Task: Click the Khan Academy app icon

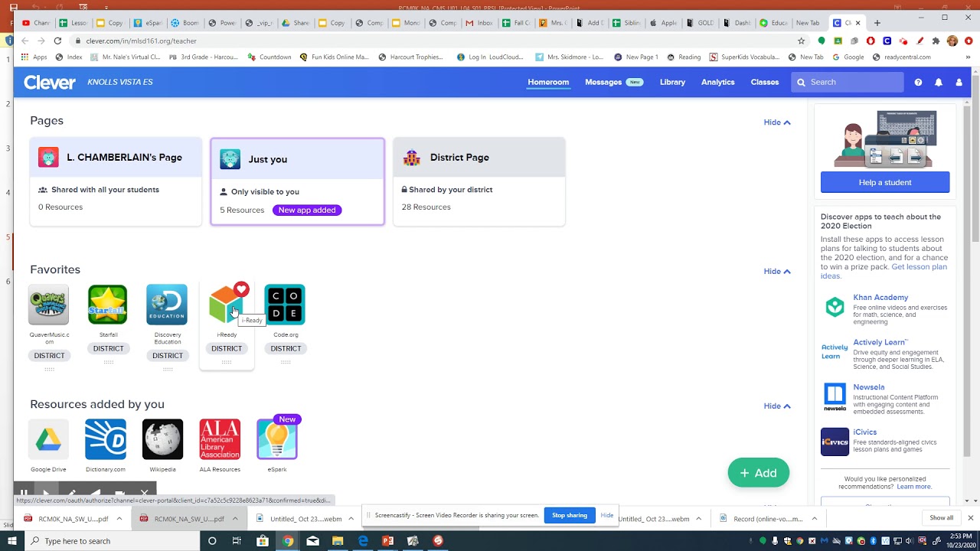Action: click(835, 307)
